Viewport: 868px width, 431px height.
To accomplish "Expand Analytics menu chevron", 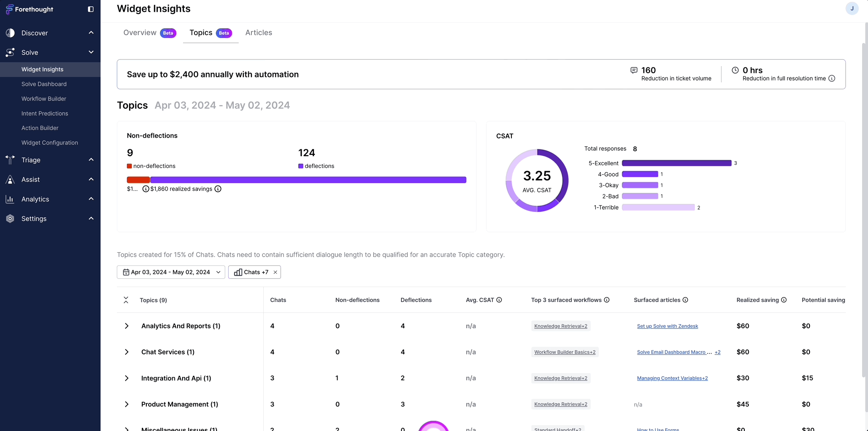I will (91, 199).
